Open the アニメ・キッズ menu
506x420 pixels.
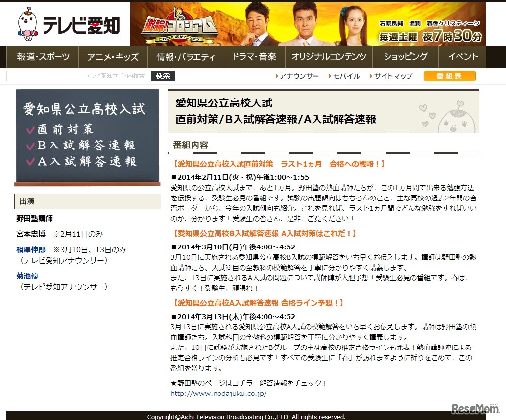click(113, 57)
